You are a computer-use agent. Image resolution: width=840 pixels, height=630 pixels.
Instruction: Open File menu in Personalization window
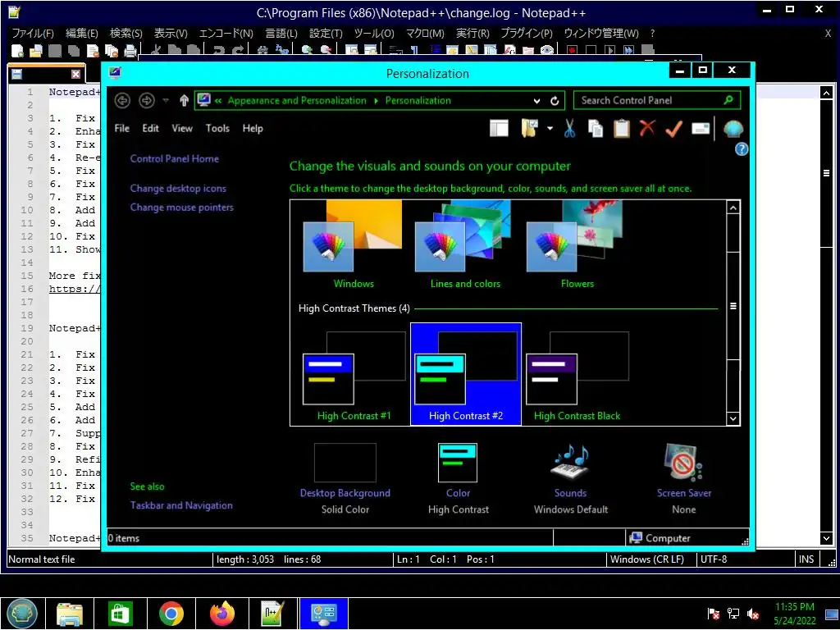coord(122,129)
